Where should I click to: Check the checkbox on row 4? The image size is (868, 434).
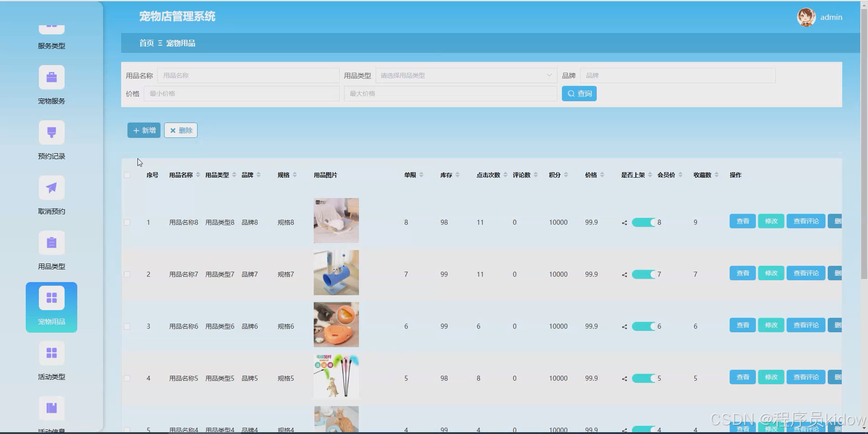pos(127,379)
